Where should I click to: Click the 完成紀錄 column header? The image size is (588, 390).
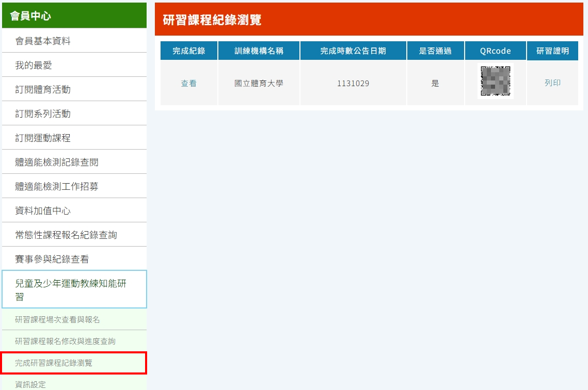[x=189, y=51]
